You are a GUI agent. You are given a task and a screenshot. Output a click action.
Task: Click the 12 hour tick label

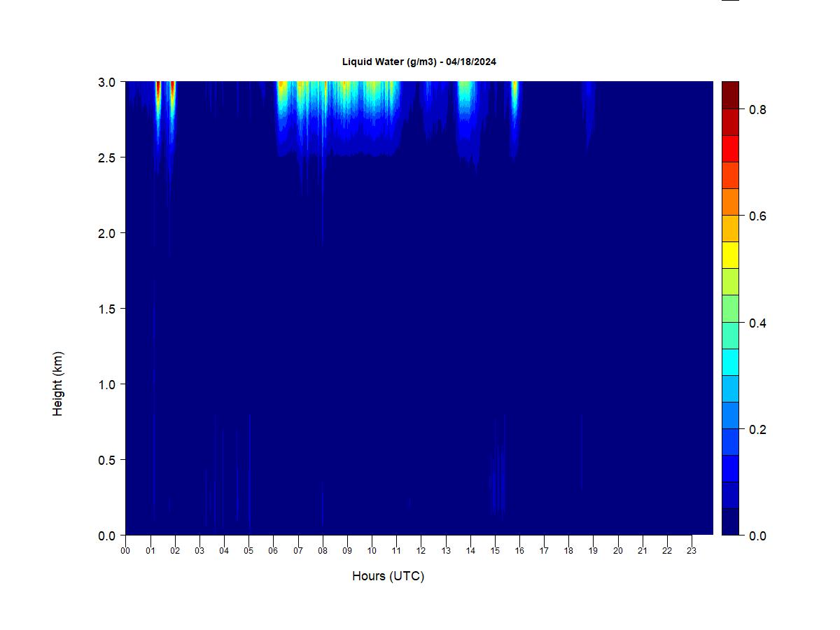click(x=421, y=551)
